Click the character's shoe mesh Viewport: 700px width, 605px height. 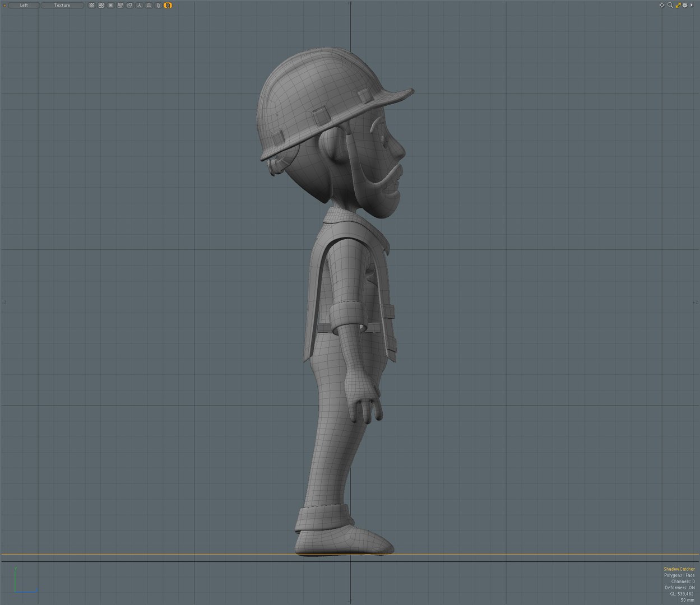pos(343,541)
